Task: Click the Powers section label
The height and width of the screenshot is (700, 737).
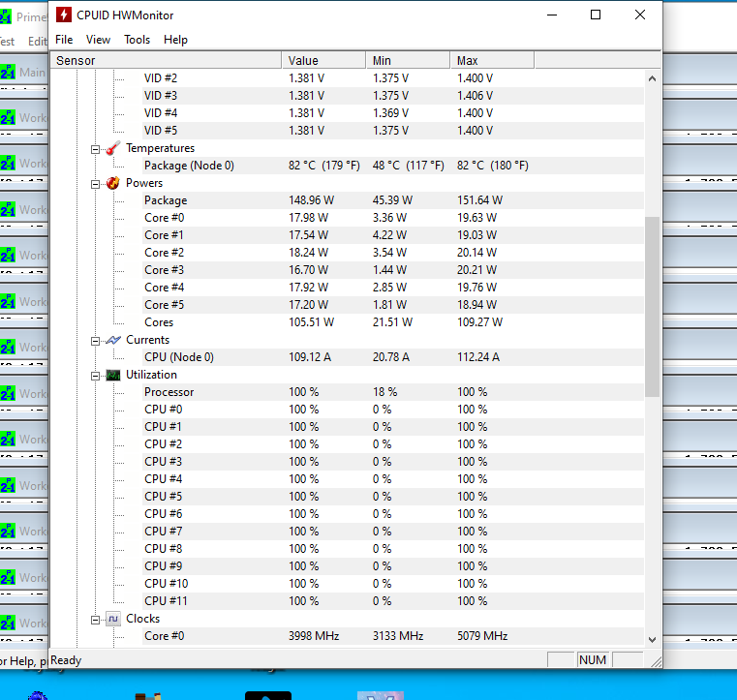Action: [144, 183]
